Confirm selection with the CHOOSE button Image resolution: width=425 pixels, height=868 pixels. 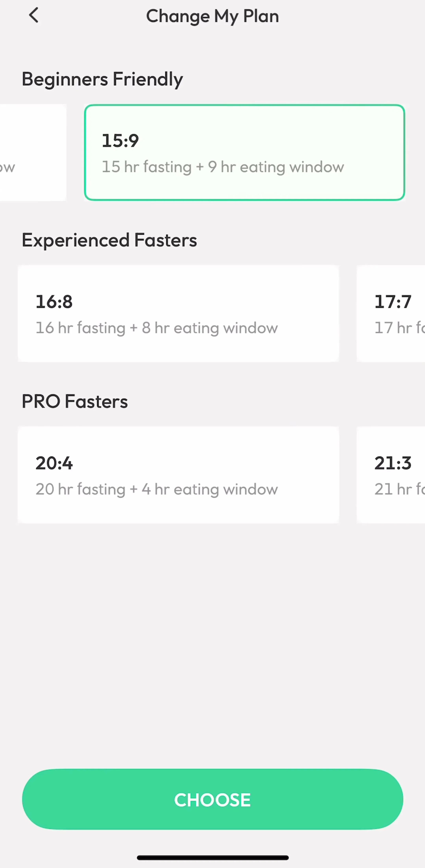tap(212, 799)
